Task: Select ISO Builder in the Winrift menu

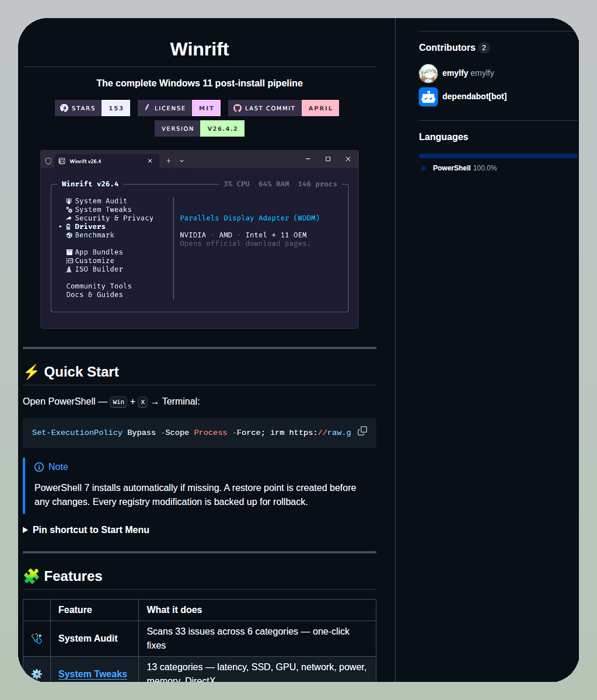Action: tap(94, 269)
